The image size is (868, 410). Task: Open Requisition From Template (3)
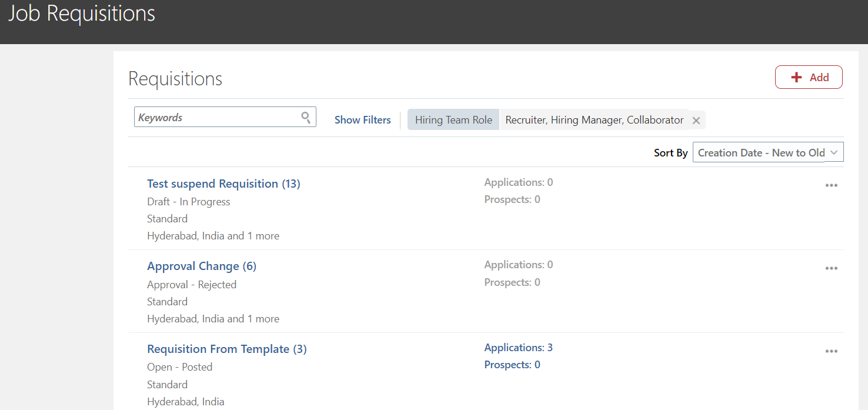pyautogui.click(x=227, y=349)
